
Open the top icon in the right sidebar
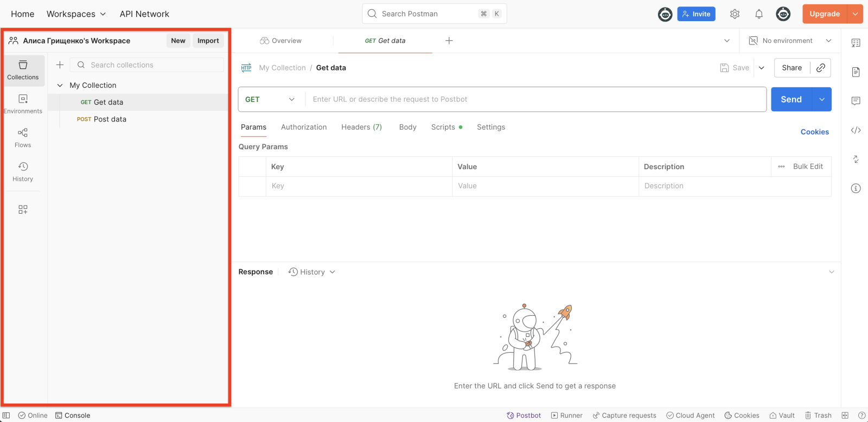856,43
